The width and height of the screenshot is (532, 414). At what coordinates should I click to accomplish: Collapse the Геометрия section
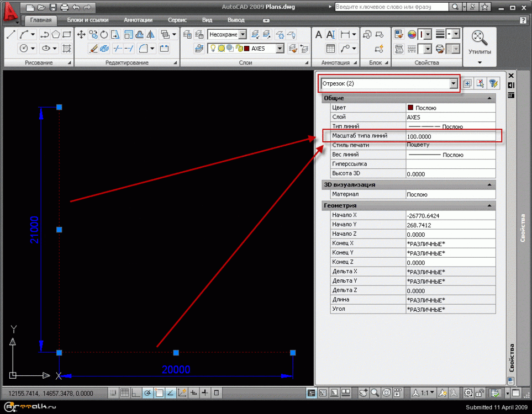(489, 205)
